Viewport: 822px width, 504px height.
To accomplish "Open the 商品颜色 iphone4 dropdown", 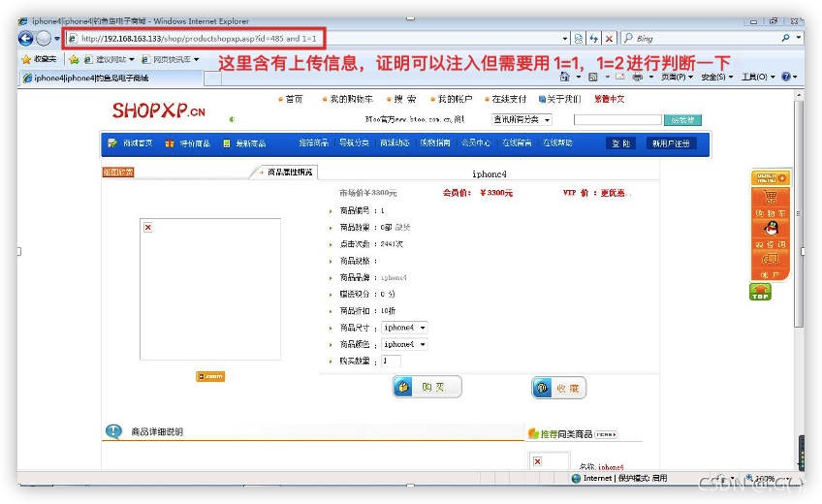I will tap(404, 344).
